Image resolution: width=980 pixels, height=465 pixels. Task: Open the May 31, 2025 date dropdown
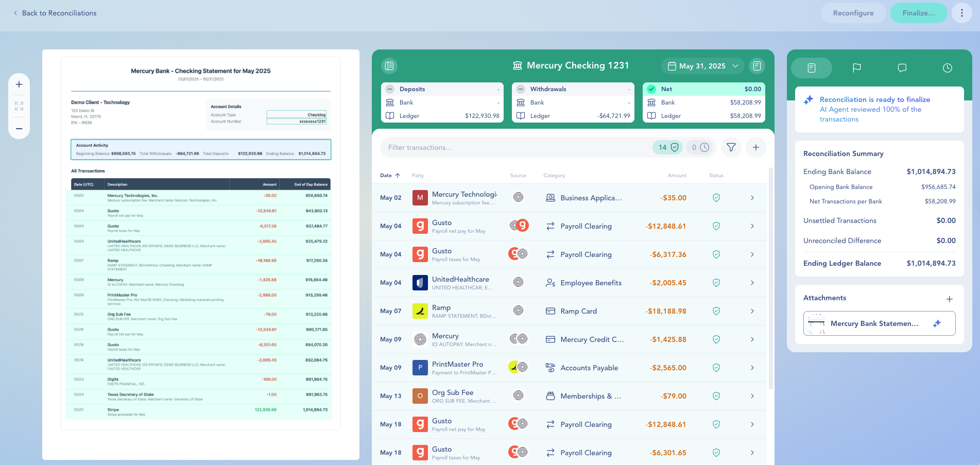pos(702,66)
